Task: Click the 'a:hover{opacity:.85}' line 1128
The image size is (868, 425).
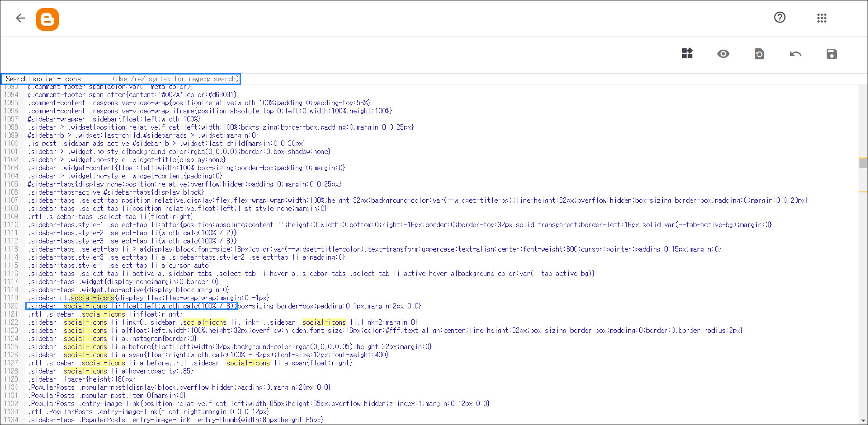Action: click(110, 371)
